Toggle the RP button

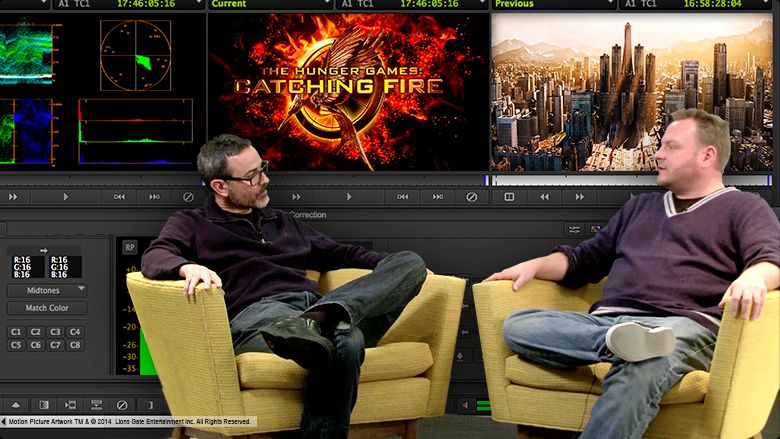point(130,247)
